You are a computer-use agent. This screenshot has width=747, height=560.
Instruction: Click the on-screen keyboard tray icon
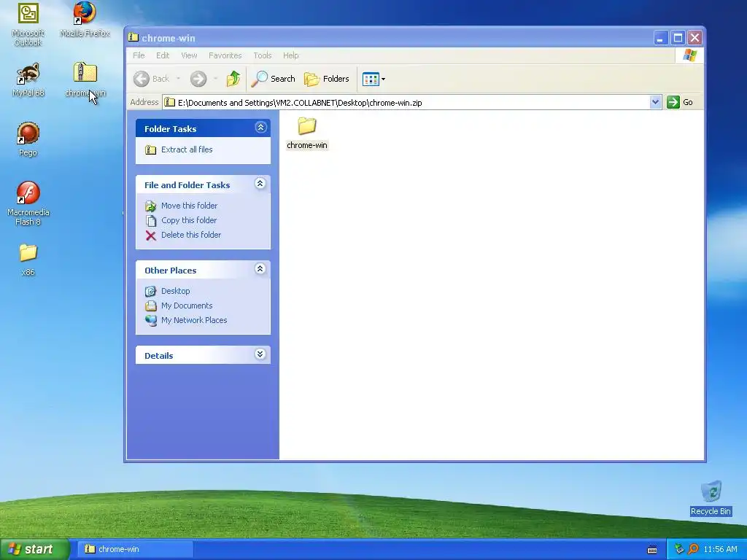click(x=652, y=550)
